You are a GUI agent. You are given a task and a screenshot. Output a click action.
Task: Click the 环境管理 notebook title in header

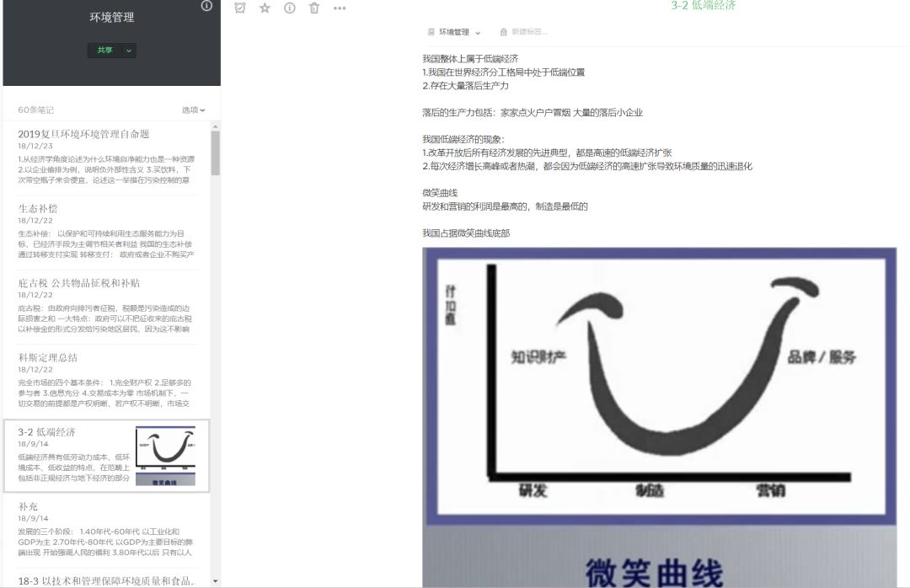click(x=112, y=18)
